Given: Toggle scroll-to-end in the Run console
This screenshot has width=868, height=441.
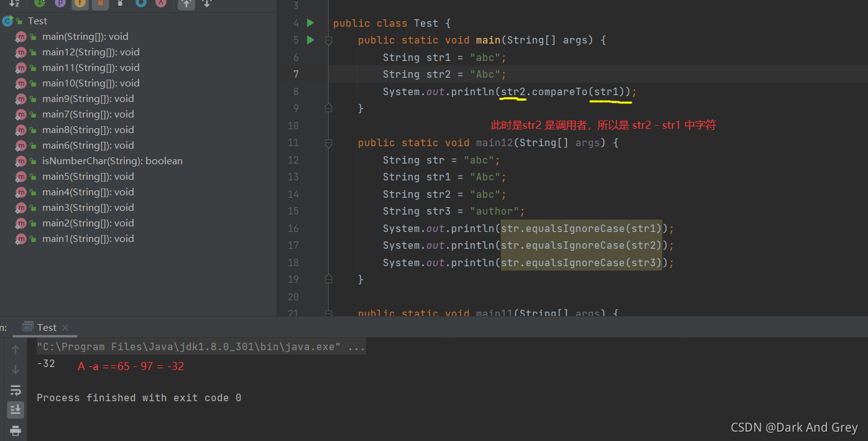Looking at the screenshot, I should click(16, 409).
